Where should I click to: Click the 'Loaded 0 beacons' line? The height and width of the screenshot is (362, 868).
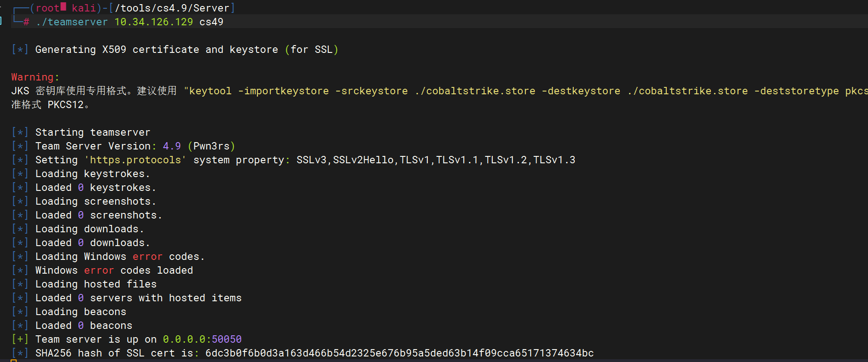[84, 325]
